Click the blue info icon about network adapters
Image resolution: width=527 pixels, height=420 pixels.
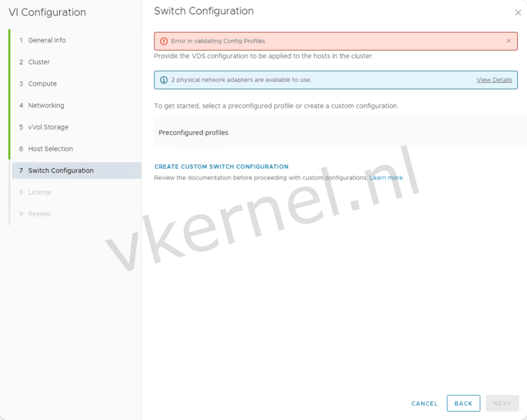163,80
